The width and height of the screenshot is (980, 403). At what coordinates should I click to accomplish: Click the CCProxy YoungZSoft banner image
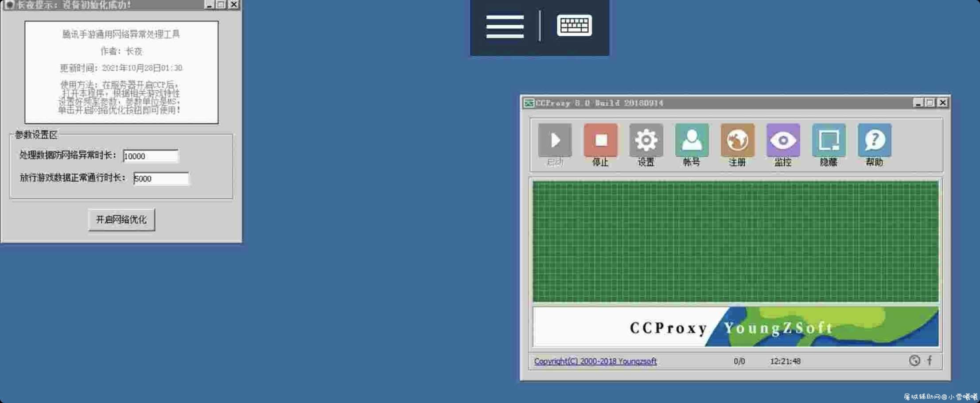(x=735, y=327)
